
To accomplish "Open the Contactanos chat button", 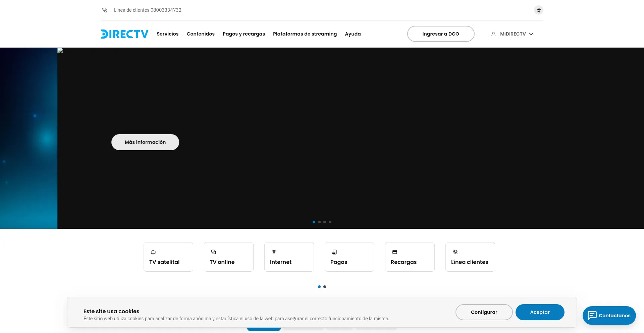I will 609,316.
